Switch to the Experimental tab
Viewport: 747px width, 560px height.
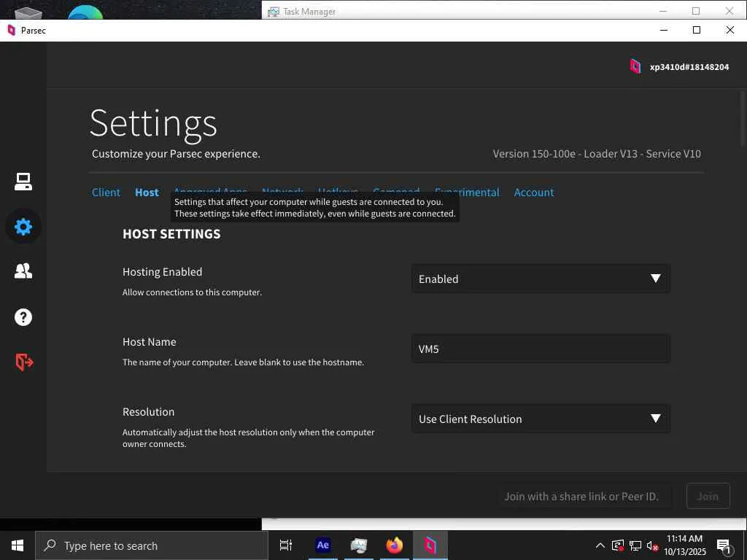tap(467, 192)
